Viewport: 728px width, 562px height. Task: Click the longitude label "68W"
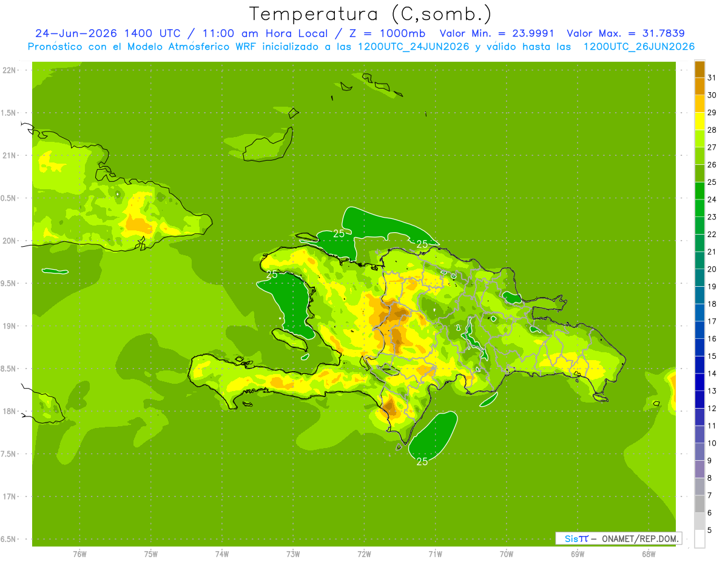pyautogui.click(x=649, y=554)
